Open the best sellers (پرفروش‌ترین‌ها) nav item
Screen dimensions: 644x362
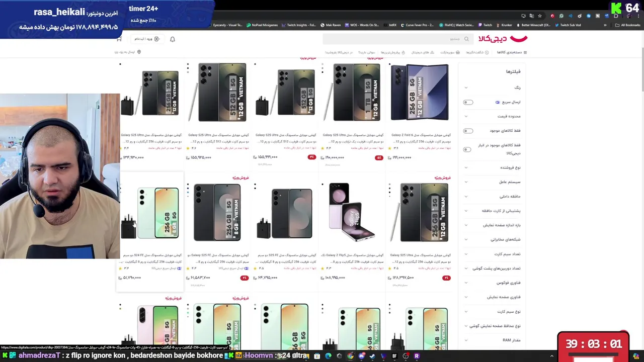393,52
